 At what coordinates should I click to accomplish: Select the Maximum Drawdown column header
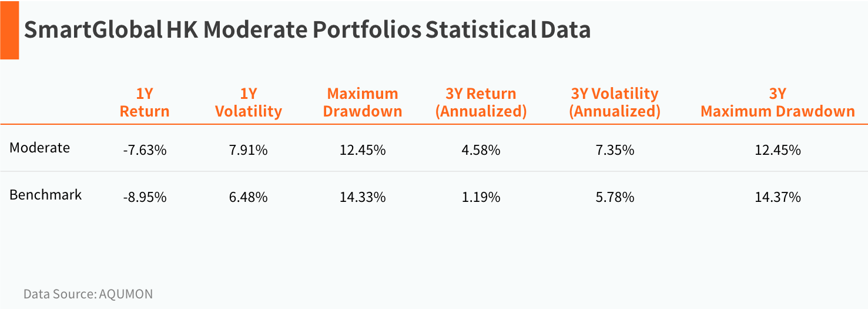(363, 102)
